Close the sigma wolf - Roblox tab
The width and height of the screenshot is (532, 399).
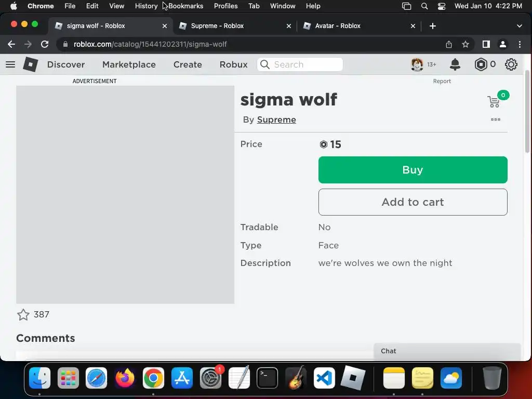165,26
